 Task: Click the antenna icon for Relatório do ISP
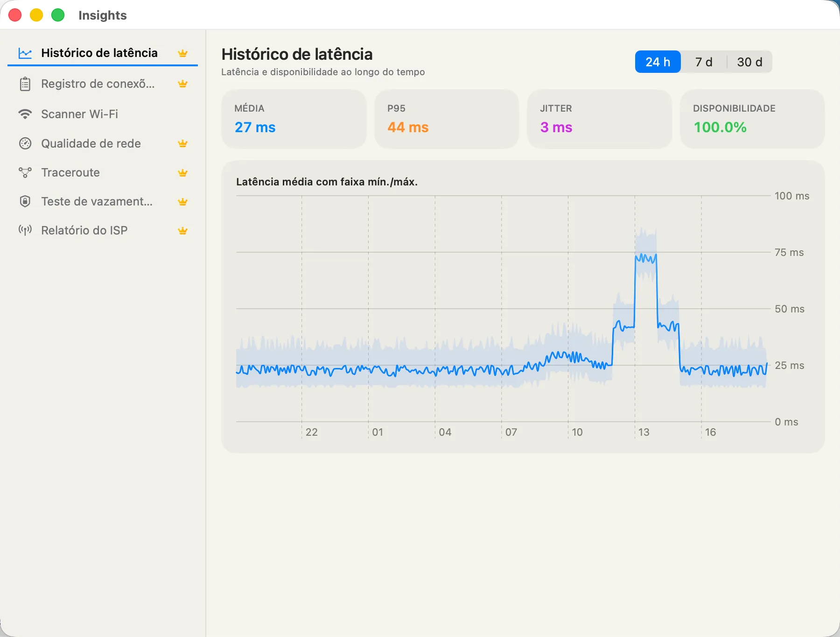(x=25, y=230)
